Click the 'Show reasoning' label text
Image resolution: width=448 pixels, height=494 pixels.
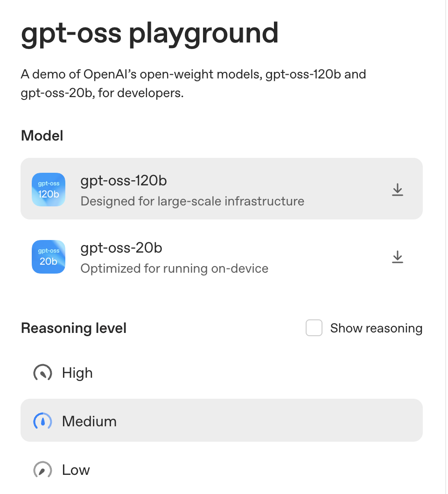pos(376,328)
